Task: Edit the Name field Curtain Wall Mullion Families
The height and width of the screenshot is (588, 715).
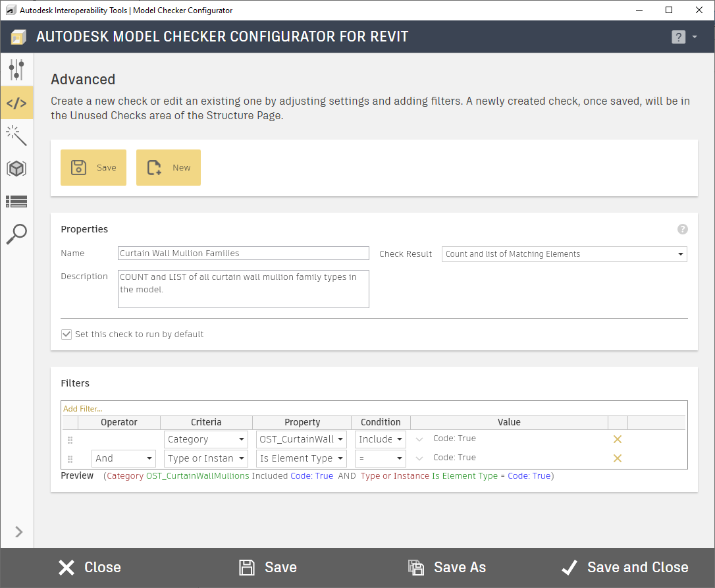Action: (244, 253)
